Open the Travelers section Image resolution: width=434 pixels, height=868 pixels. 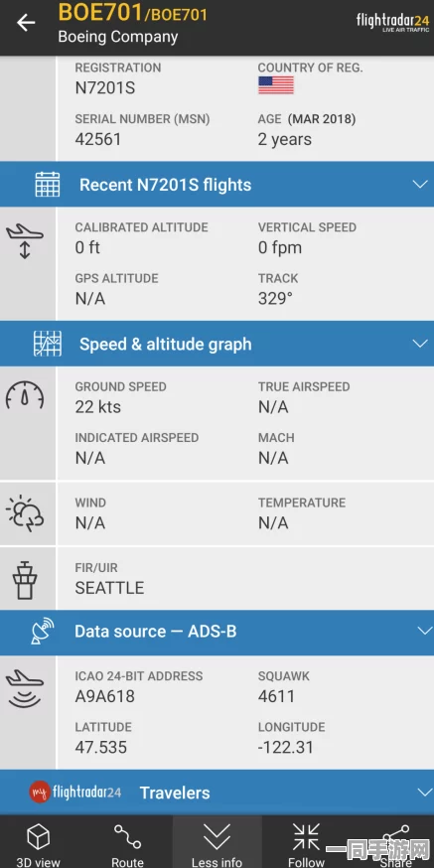click(217, 793)
